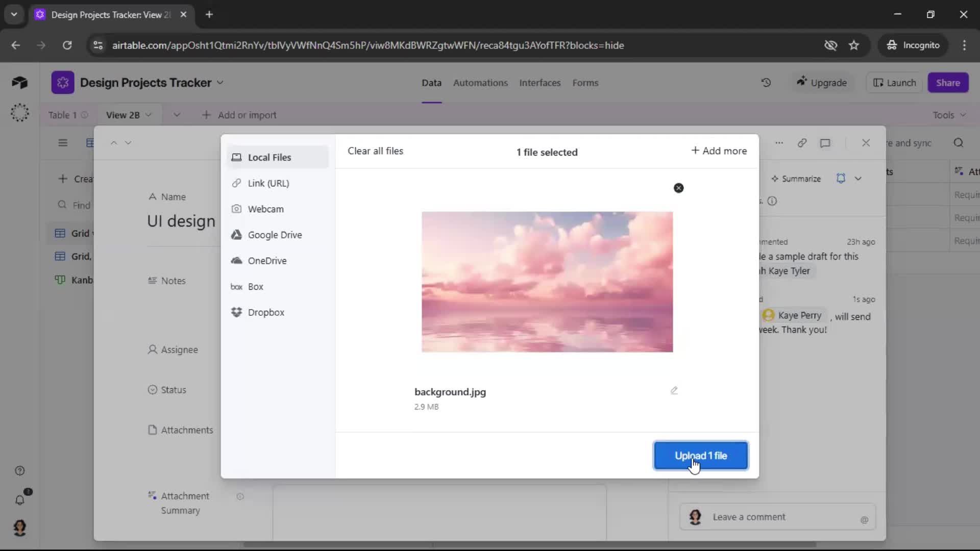Select Local Files source
The width and height of the screenshot is (980, 551).
pyautogui.click(x=277, y=157)
